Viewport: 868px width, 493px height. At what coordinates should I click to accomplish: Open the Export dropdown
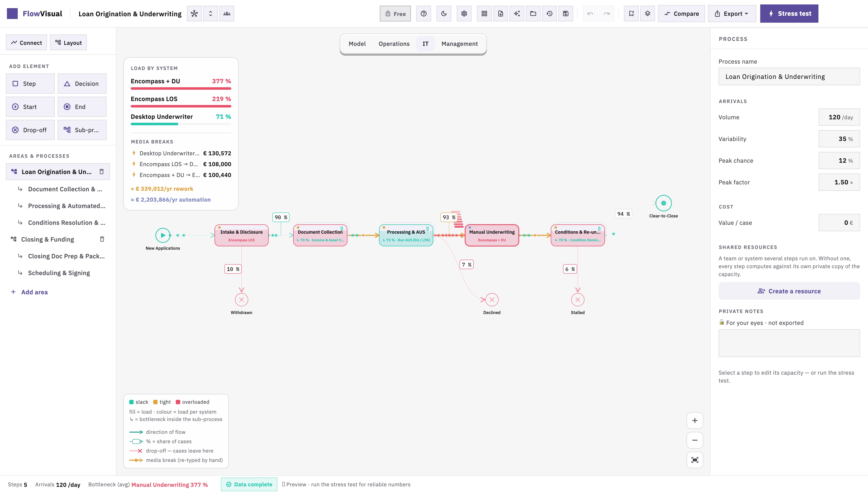pyautogui.click(x=732, y=14)
